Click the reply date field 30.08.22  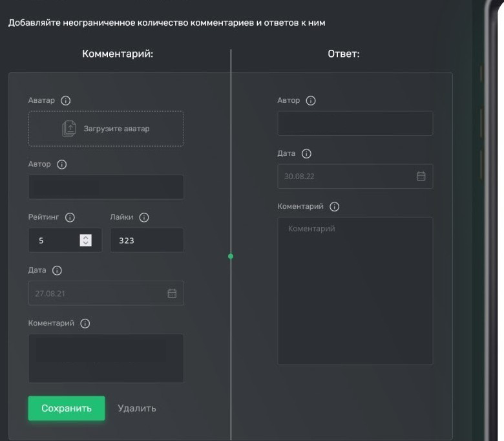(355, 177)
